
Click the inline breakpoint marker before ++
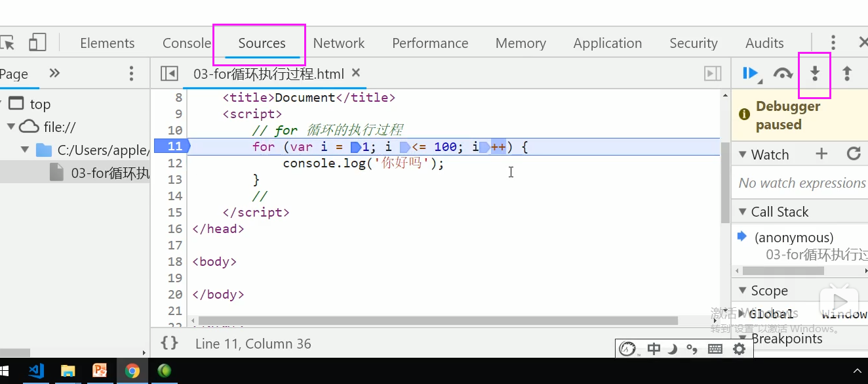coord(484,146)
